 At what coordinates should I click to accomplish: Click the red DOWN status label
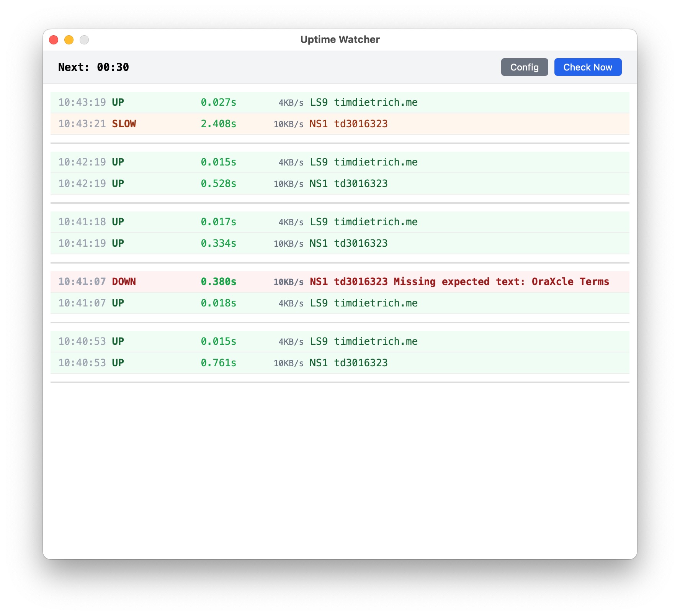tap(124, 282)
